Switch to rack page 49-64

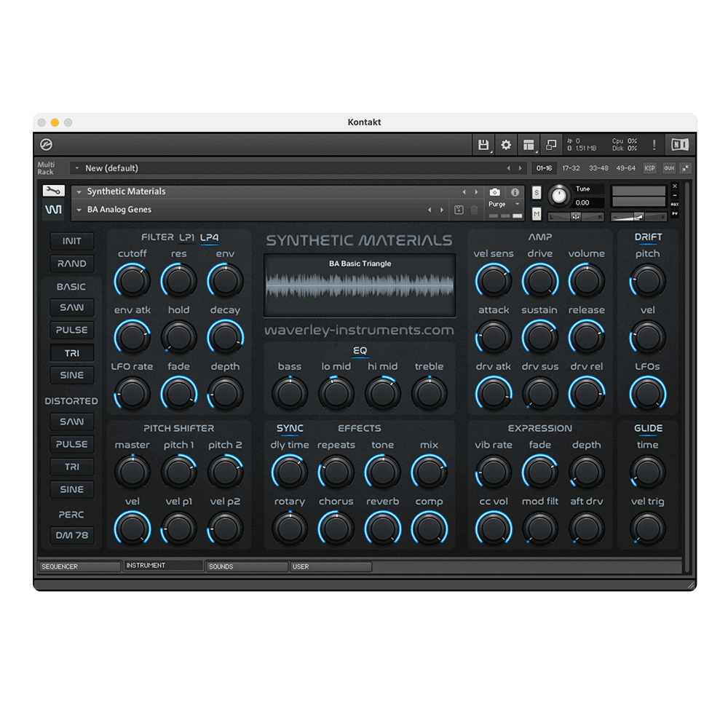tap(625, 168)
